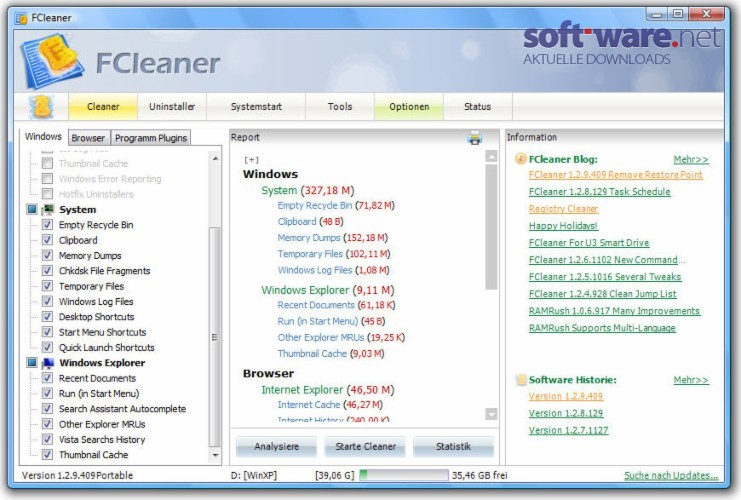Toggle the last Thumbnail Cache checkbox

[47, 454]
